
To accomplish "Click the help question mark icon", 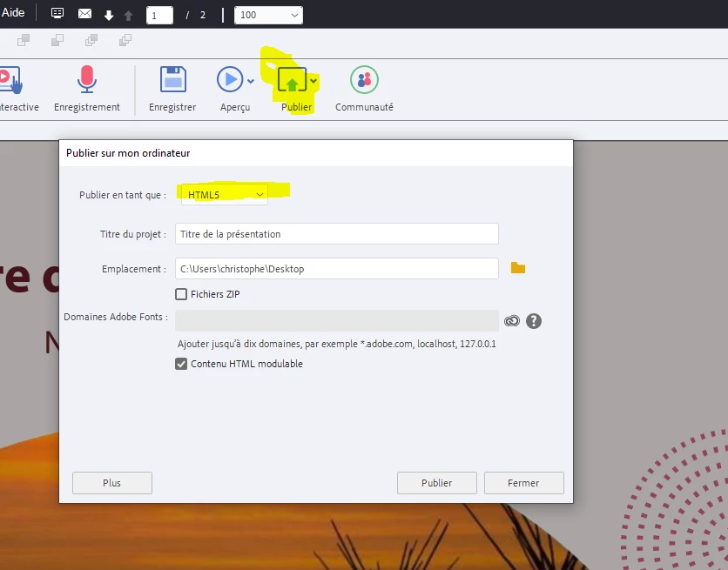I will tap(534, 321).
